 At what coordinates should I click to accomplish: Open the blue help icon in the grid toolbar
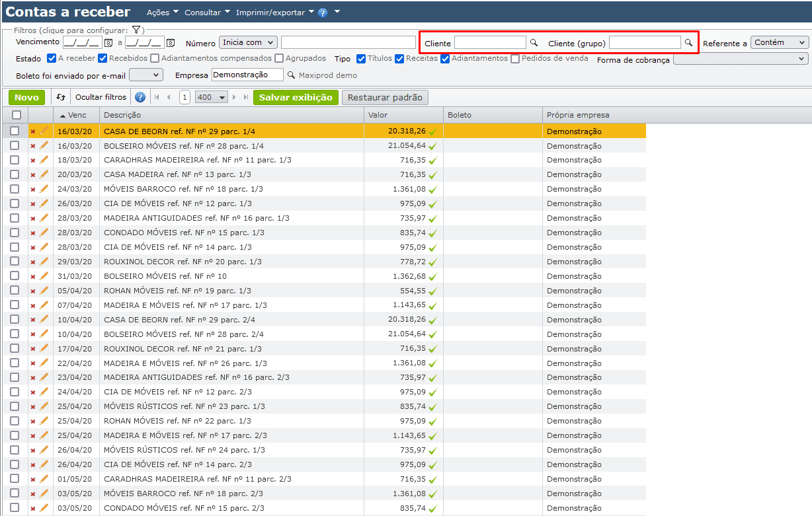tap(140, 97)
